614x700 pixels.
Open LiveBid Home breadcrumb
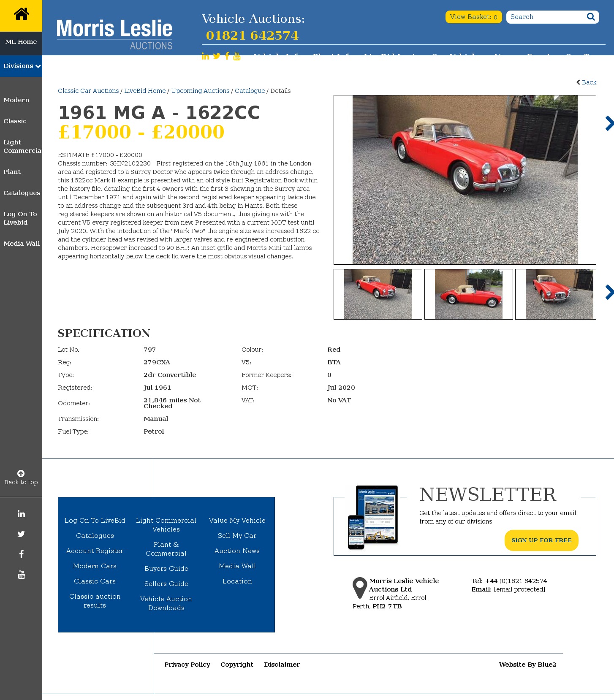(145, 91)
